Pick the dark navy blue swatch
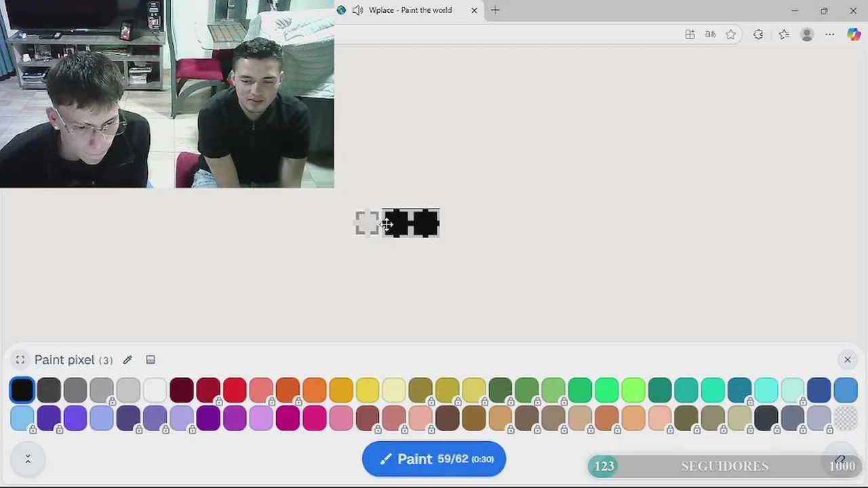The height and width of the screenshot is (488, 868). 819,390
